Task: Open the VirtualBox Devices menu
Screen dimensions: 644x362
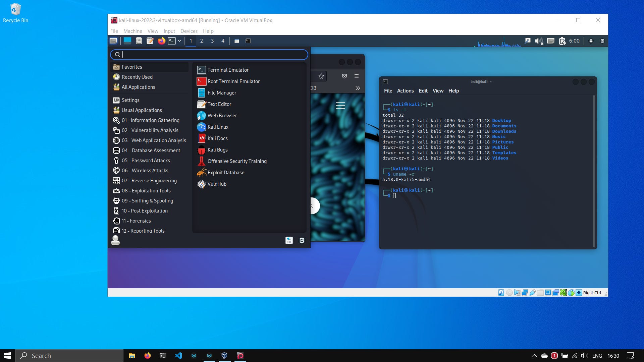Action: (189, 31)
